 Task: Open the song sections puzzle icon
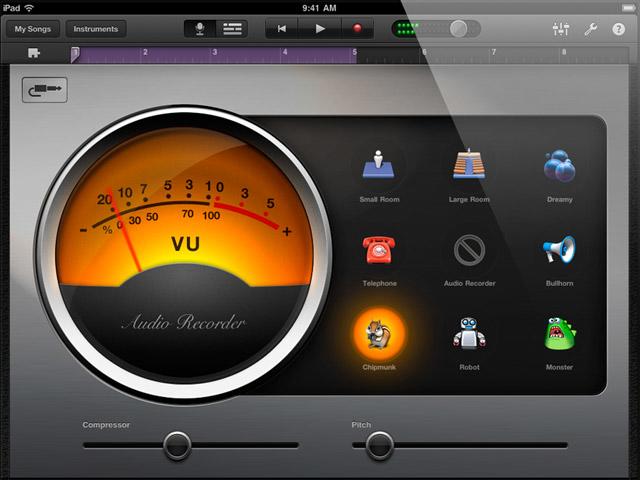(x=33, y=53)
